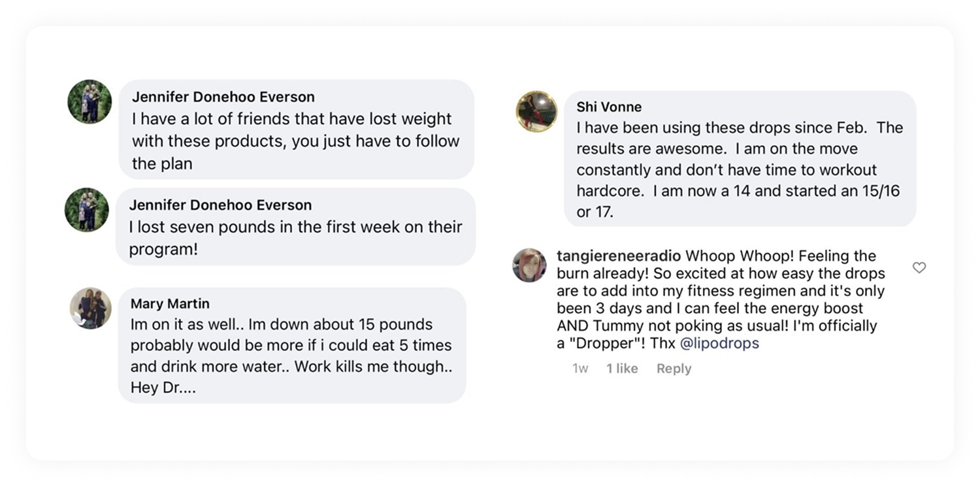Click the '1w' comment timestamp
This screenshot has height=487, width=980.
coord(580,369)
